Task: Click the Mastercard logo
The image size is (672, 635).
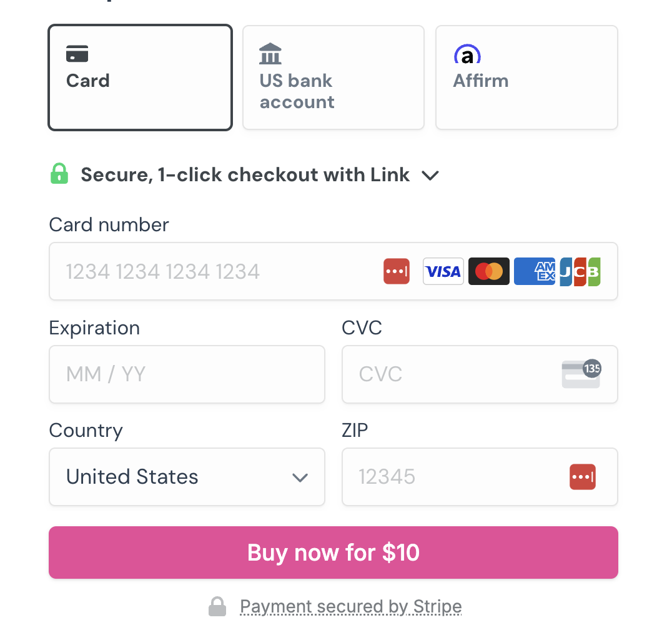Action: 489,271
